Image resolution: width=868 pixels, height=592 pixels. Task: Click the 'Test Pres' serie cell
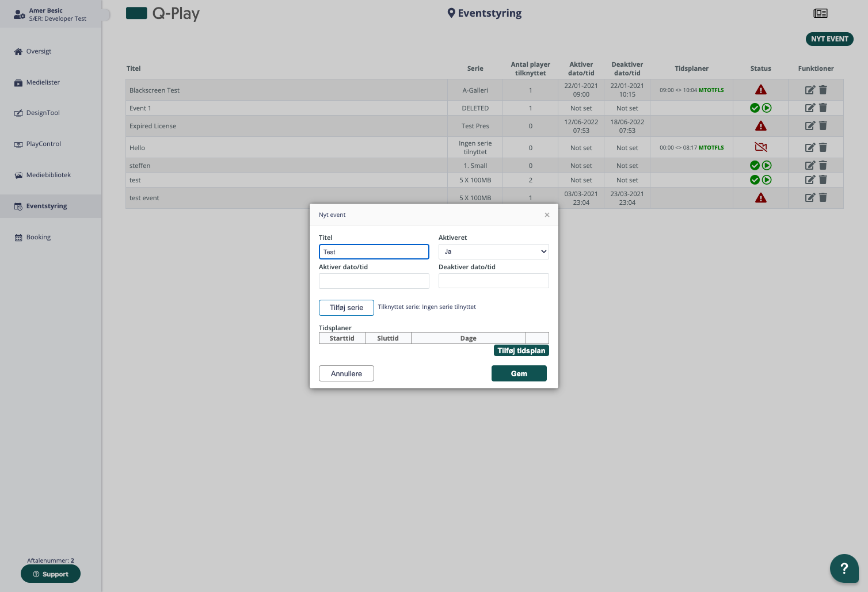coord(475,126)
